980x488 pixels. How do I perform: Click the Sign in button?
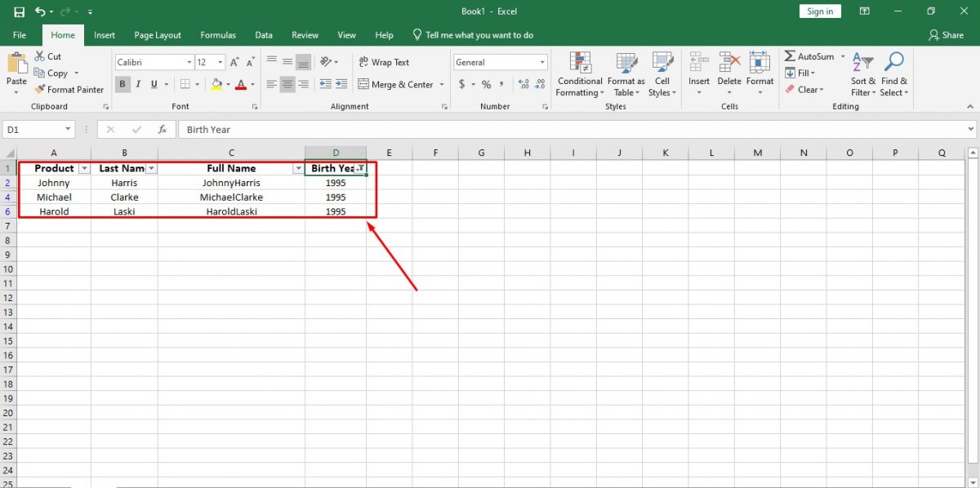click(820, 11)
